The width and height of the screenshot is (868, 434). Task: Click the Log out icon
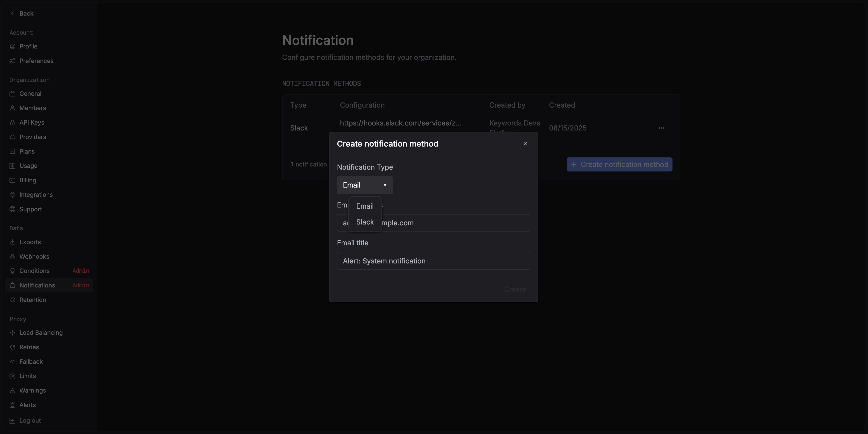(12, 420)
